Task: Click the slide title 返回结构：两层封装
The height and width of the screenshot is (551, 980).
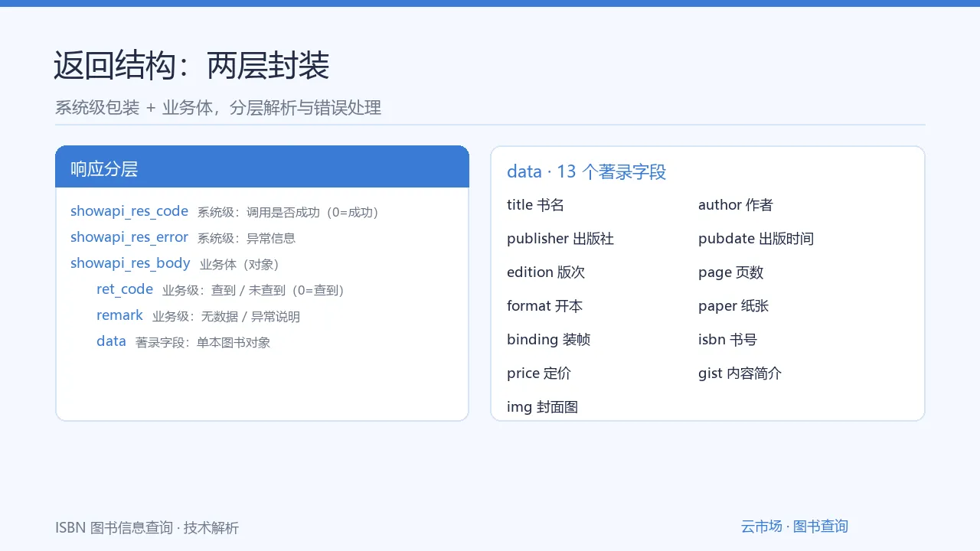Action: 191,66
